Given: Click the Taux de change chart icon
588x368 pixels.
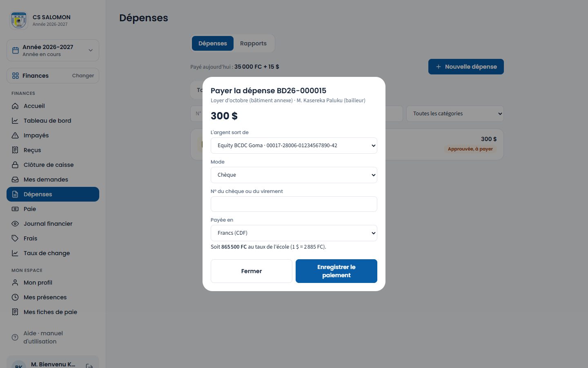Looking at the screenshot, I should coord(15,253).
